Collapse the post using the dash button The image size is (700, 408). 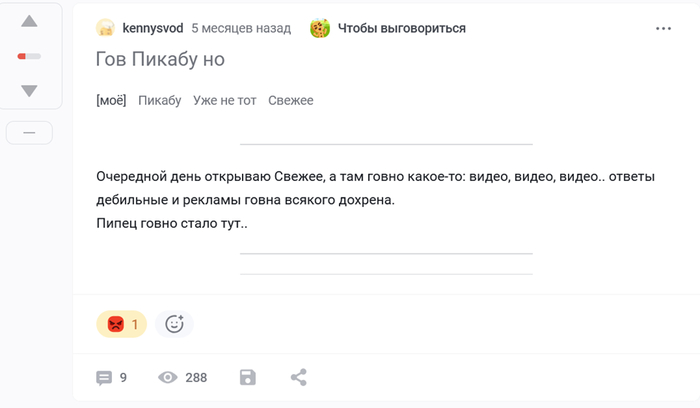(29, 132)
